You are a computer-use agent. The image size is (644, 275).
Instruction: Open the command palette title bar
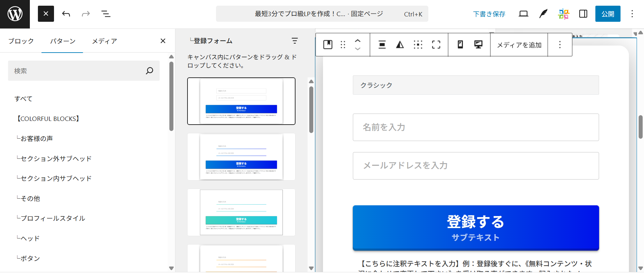tap(322, 14)
